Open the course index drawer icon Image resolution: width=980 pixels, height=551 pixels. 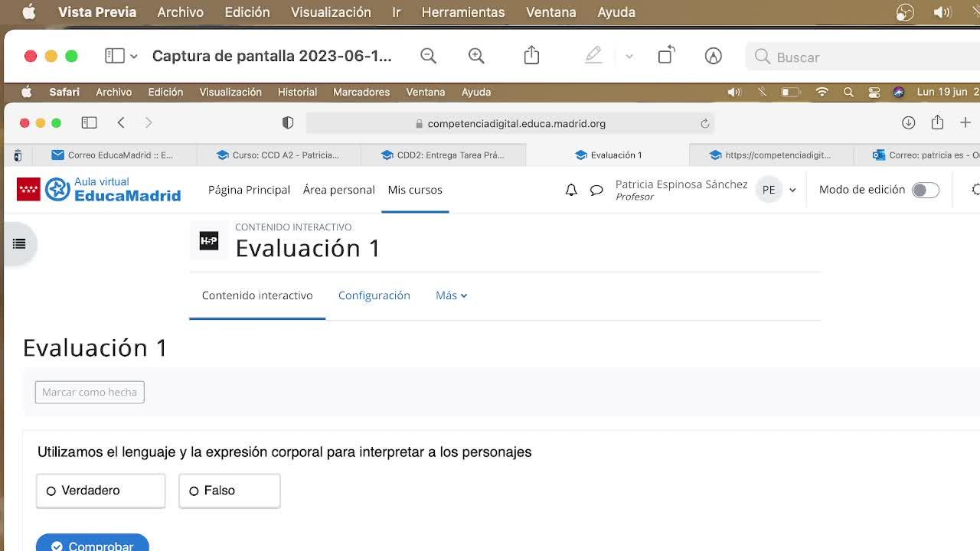[19, 243]
